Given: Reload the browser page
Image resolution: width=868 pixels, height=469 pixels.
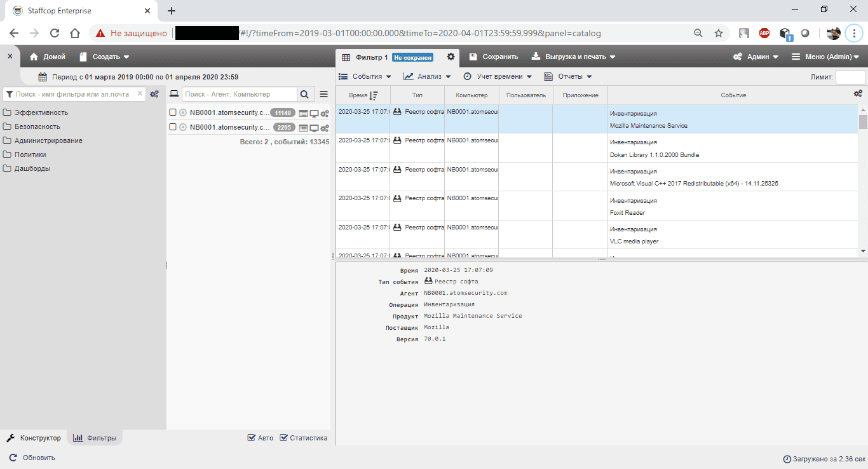Looking at the screenshot, I should (x=55, y=33).
